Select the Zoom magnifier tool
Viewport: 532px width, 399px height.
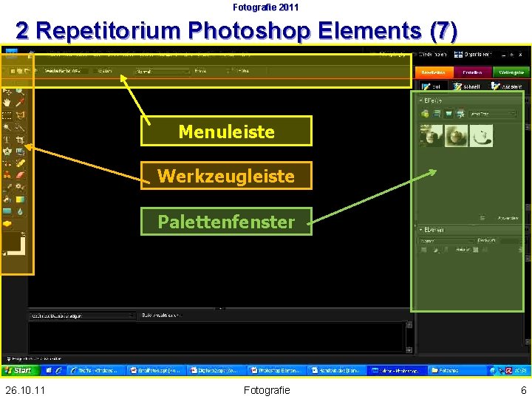click(20, 91)
